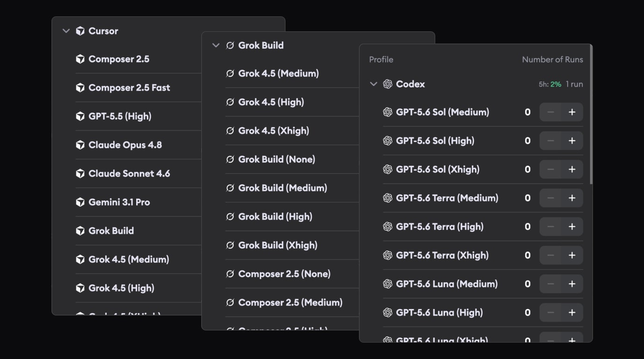Image resolution: width=644 pixels, height=359 pixels.
Task: Select Composer 2.5 Fast profile
Action: click(129, 87)
